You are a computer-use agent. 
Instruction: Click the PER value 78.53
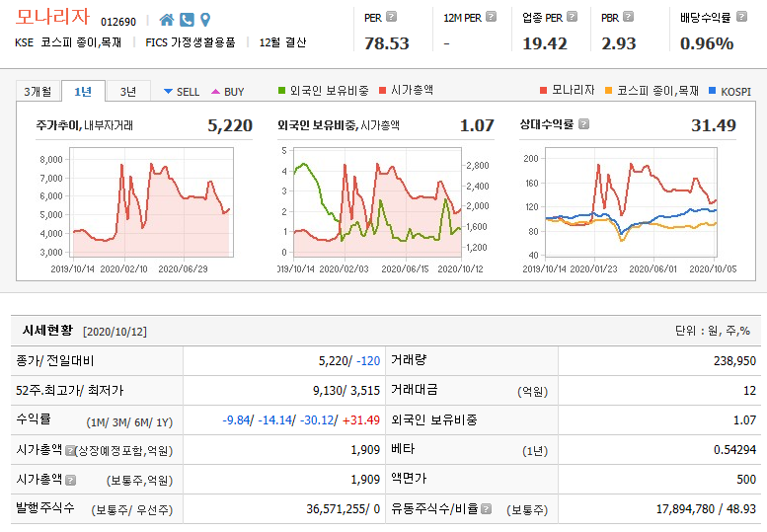pyautogui.click(x=386, y=43)
